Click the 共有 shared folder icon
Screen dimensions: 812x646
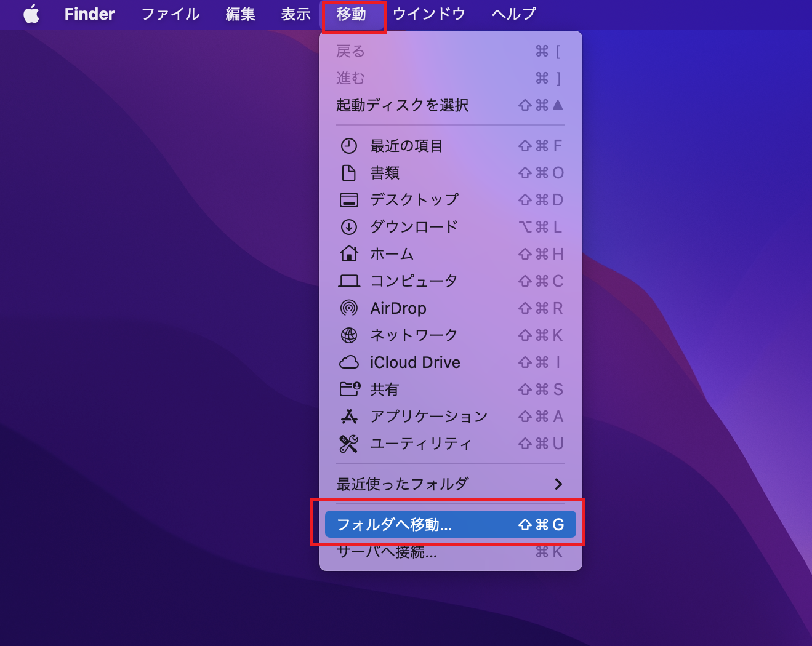350,389
